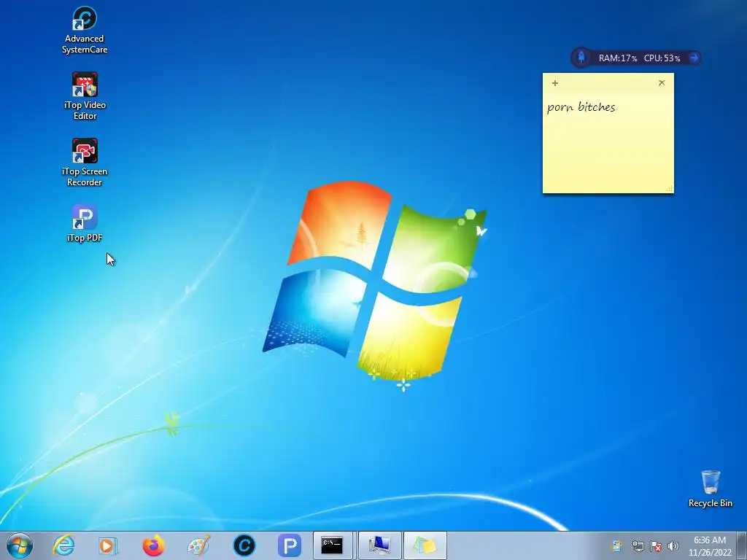Click the Show Desktop button at taskbar end
The height and width of the screenshot is (560, 747).
[x=742, y=545]
